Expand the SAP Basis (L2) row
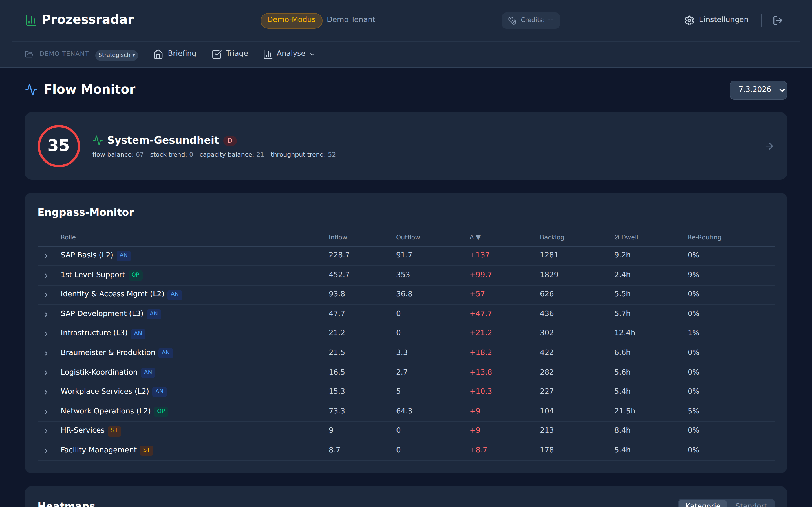 click(46, 256)
